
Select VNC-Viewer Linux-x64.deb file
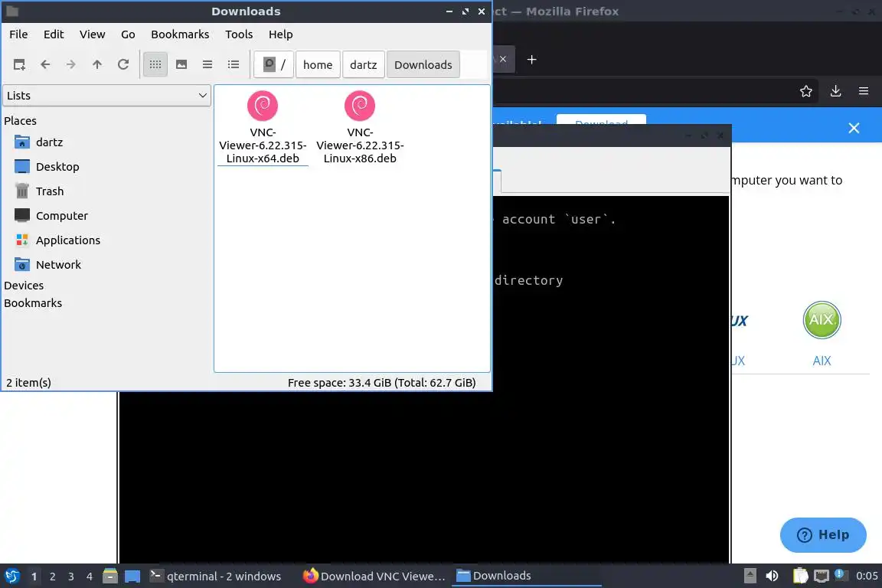263,128
